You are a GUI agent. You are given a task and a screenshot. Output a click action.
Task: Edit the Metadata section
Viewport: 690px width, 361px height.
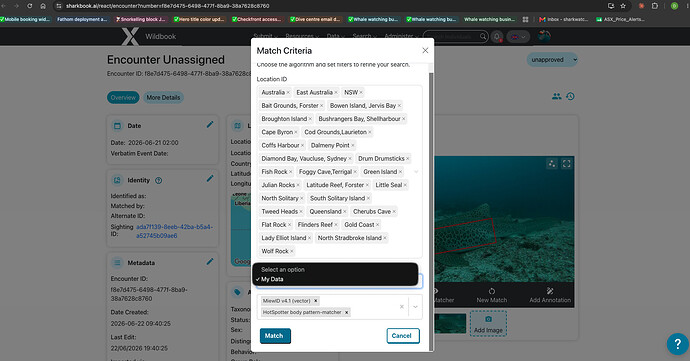click(x=210, y=262)
